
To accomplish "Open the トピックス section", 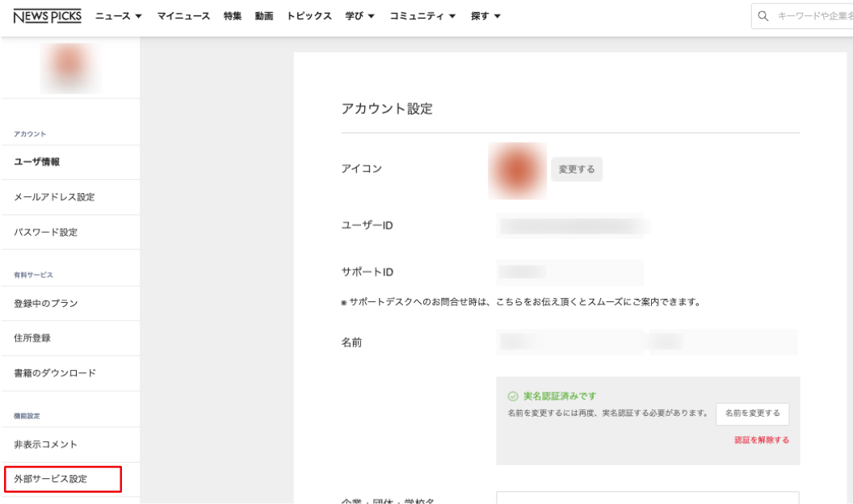I will [x=309, y=16].
